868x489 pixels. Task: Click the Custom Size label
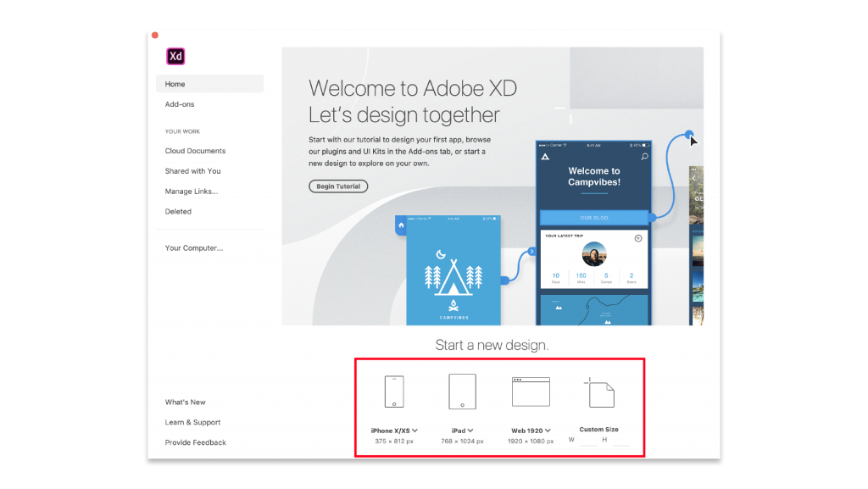pos(599,430)
